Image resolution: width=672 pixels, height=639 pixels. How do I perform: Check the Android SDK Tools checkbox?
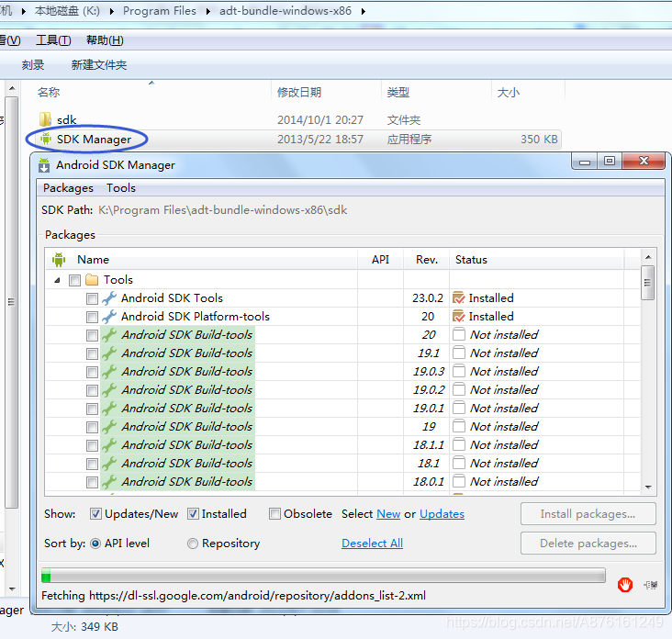(92, 298)
